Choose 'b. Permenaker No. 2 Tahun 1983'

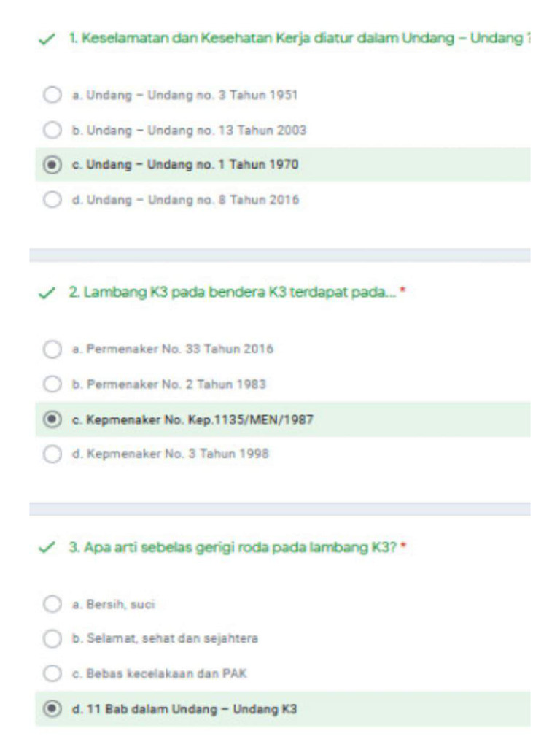pyautogui.click(x=52, y=384)
